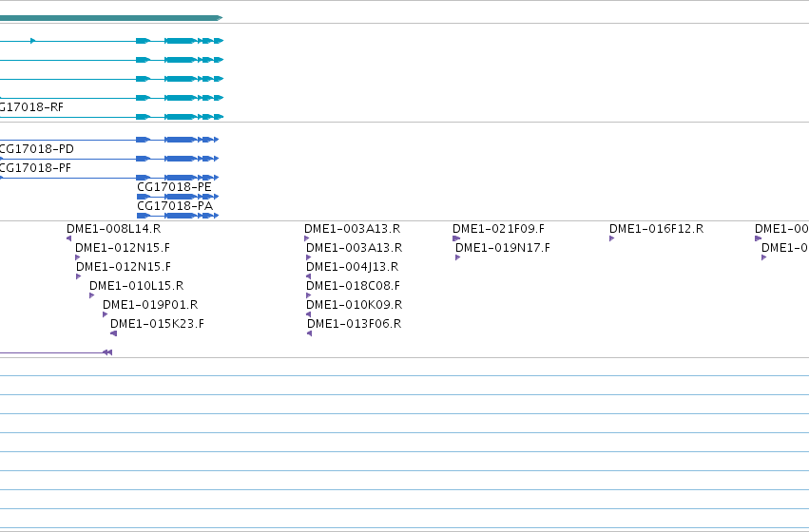Screen dimensions: 809x532
Task: Click the DME1-021F09.F label
Action: (498, 229)
